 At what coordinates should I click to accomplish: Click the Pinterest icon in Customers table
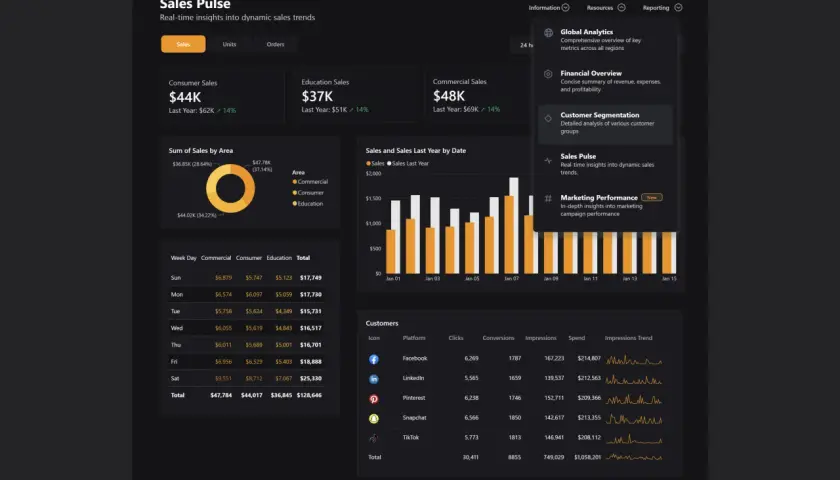click(374, 399)
